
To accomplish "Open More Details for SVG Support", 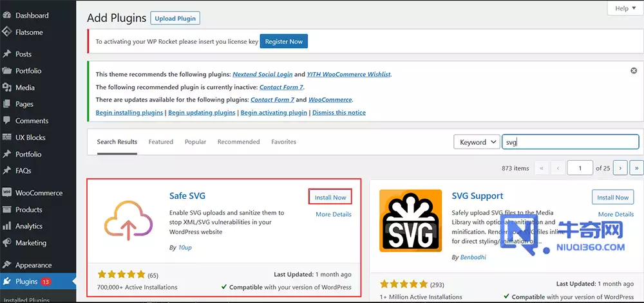I will pyautogui.click(x=616, y=214).
